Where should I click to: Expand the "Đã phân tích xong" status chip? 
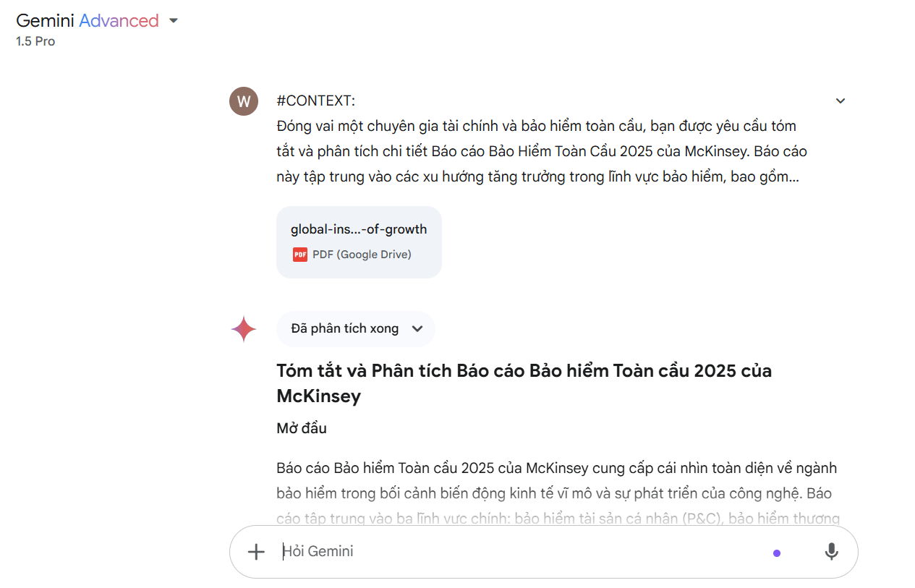tap(355, 329)
